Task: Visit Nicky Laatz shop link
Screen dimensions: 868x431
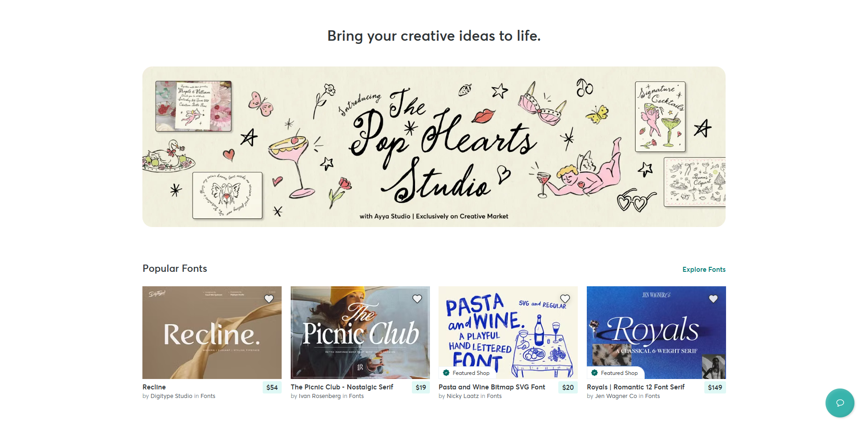Action: (462, 396)
